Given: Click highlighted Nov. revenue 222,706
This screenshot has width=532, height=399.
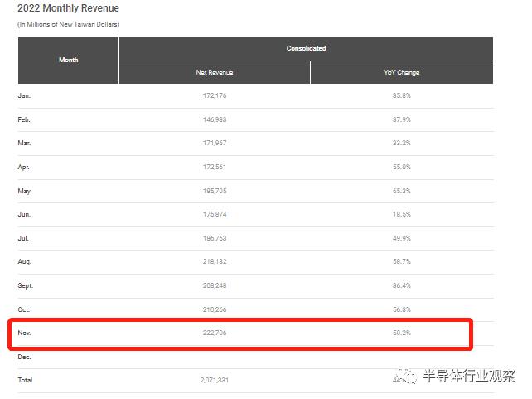Looking at the screenshot, I should point(214,333).
